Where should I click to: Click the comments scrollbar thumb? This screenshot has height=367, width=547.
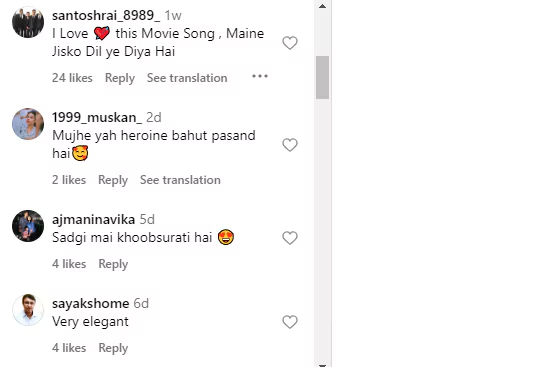(x=322, y=77)
